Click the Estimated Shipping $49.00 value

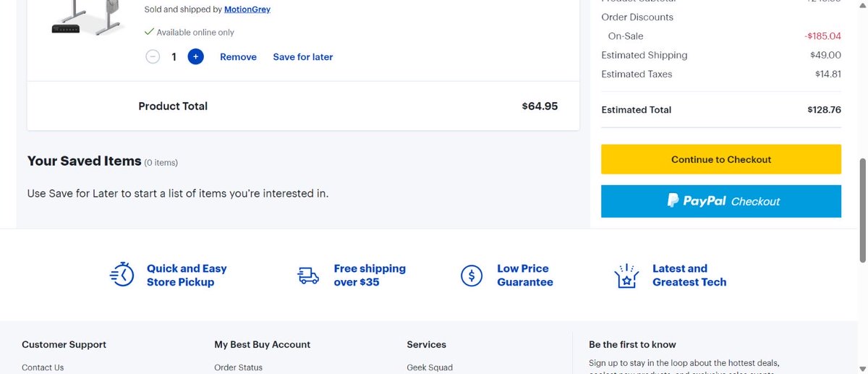[825, 55]
